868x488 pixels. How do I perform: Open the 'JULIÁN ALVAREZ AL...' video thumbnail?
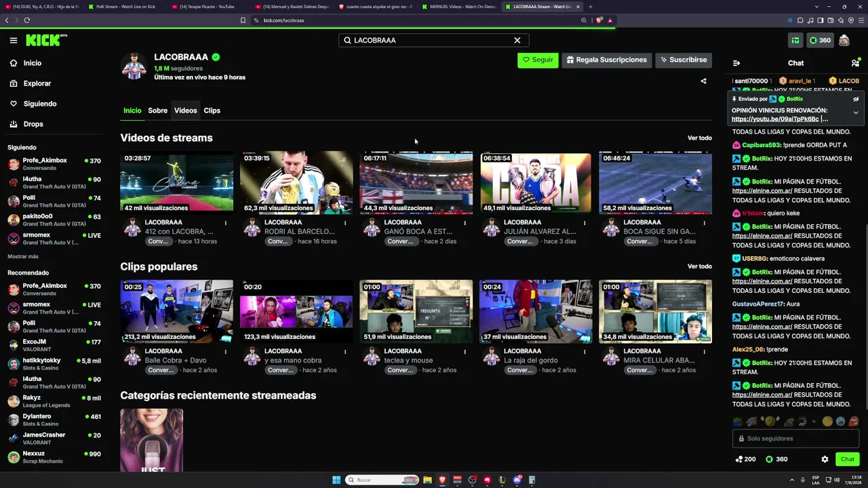[x=536, y=182]
